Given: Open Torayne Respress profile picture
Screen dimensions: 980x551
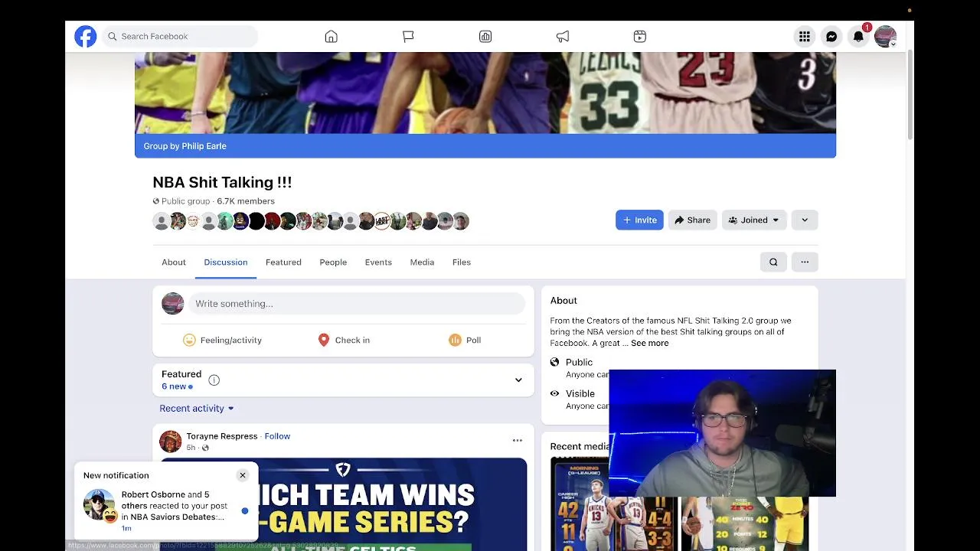Looking at the screenshot, I should coord(171,442).
